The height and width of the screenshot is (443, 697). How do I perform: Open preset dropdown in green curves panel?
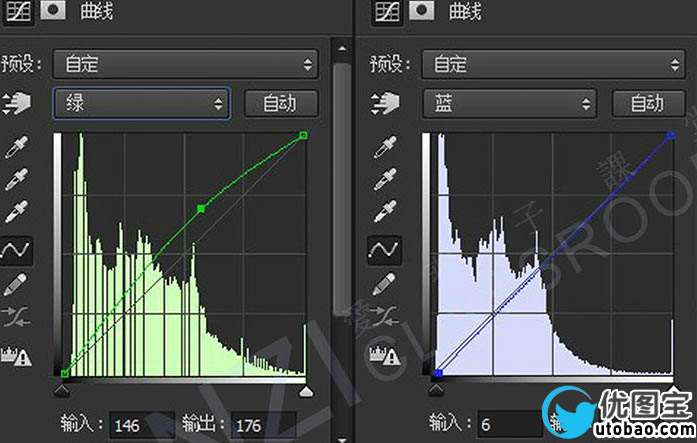185,64
